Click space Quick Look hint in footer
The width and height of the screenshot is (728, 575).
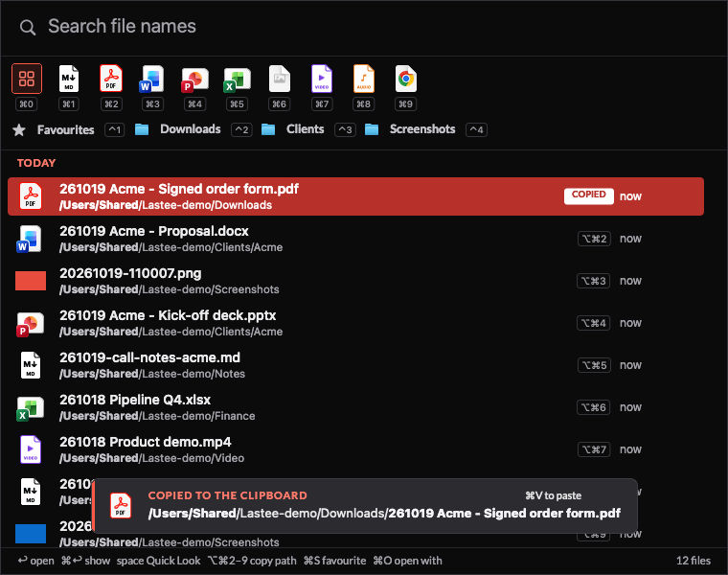[x=158, y=561]
